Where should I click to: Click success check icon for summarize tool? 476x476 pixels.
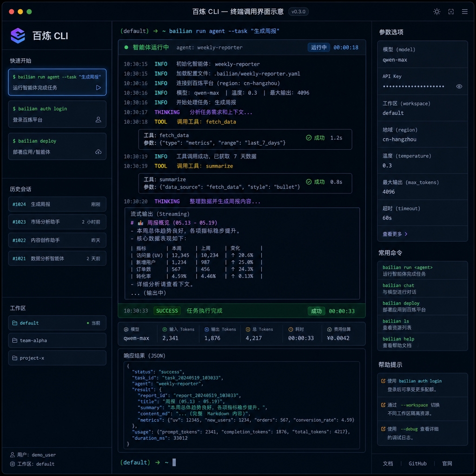(309, 182)
